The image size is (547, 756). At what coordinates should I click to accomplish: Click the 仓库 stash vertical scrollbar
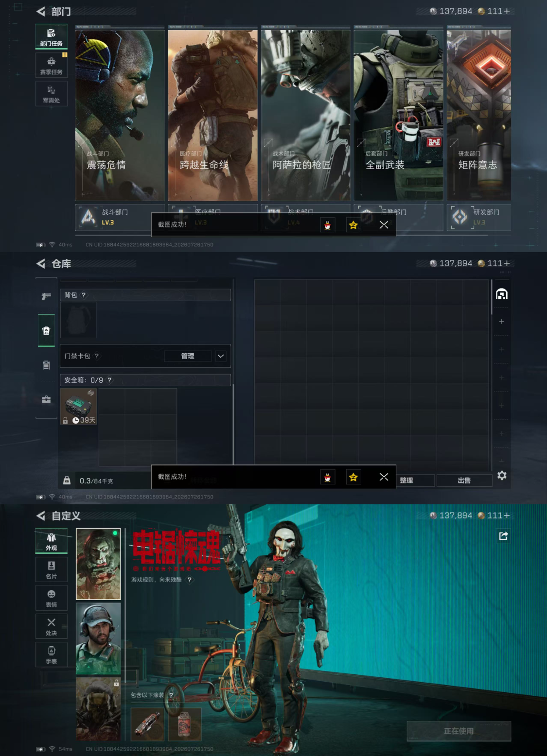coord(492,297)
